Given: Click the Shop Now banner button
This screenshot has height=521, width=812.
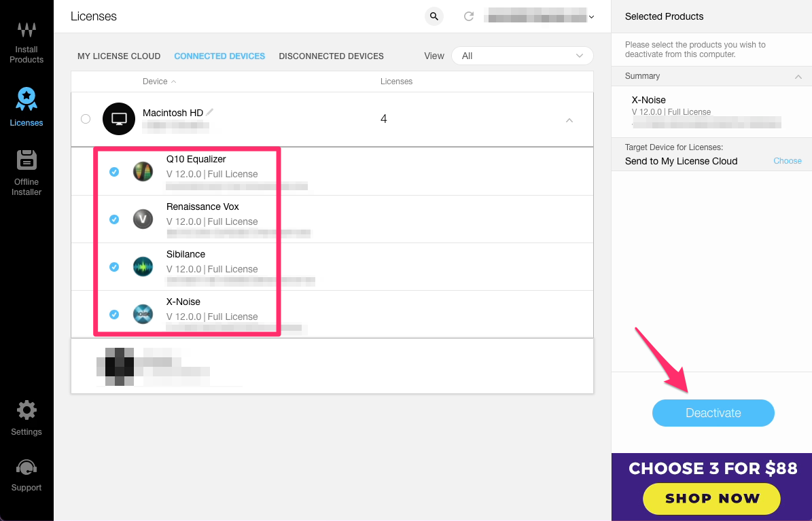Looking at the screenshot, I should tap(711, 498).
